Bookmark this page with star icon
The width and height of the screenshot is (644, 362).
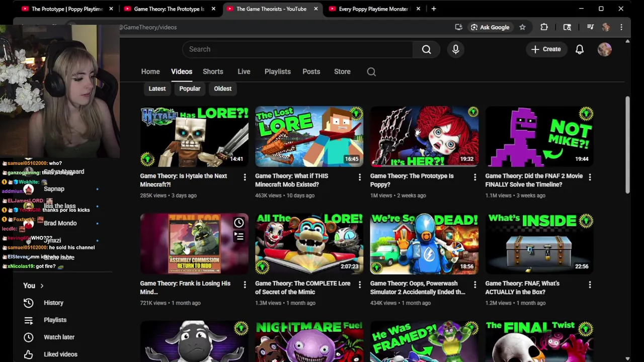522,27
